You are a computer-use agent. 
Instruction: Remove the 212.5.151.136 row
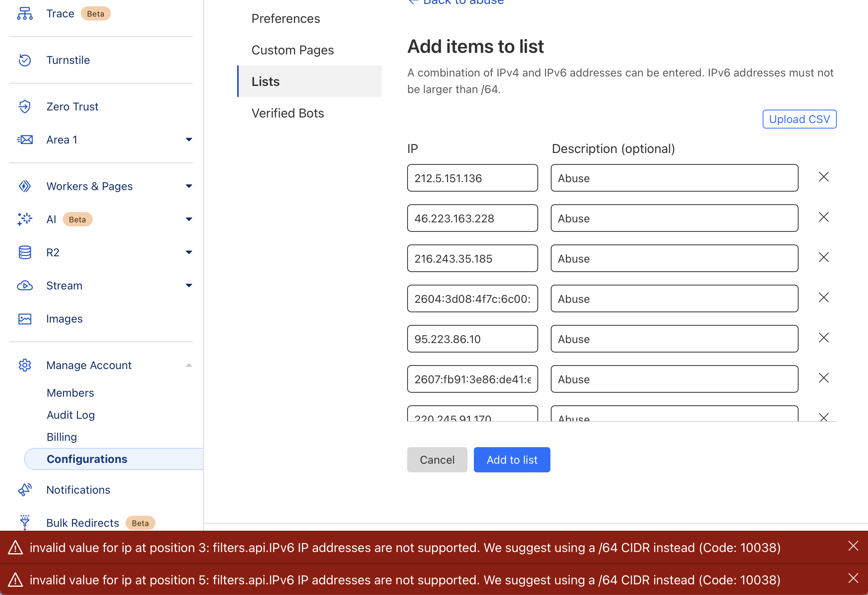point(823,177)
